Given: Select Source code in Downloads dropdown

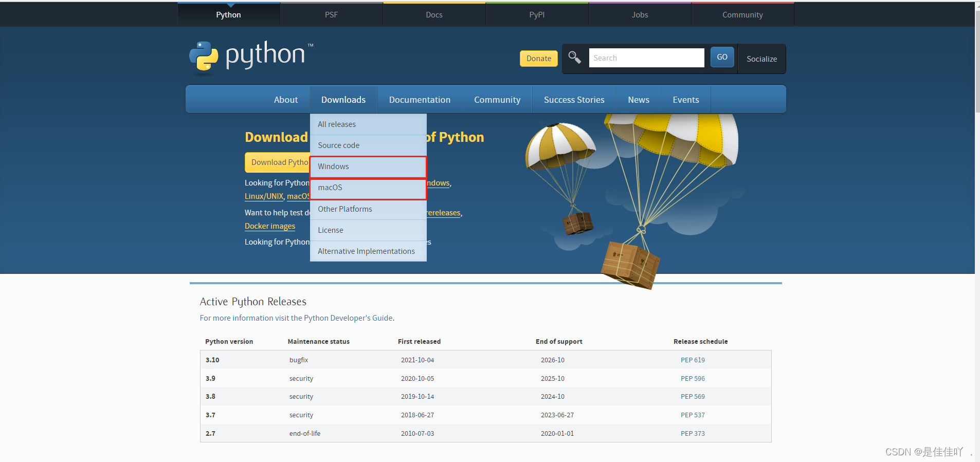Looking at the screenshot, I should pyautogui.click(x=368, y=145).
